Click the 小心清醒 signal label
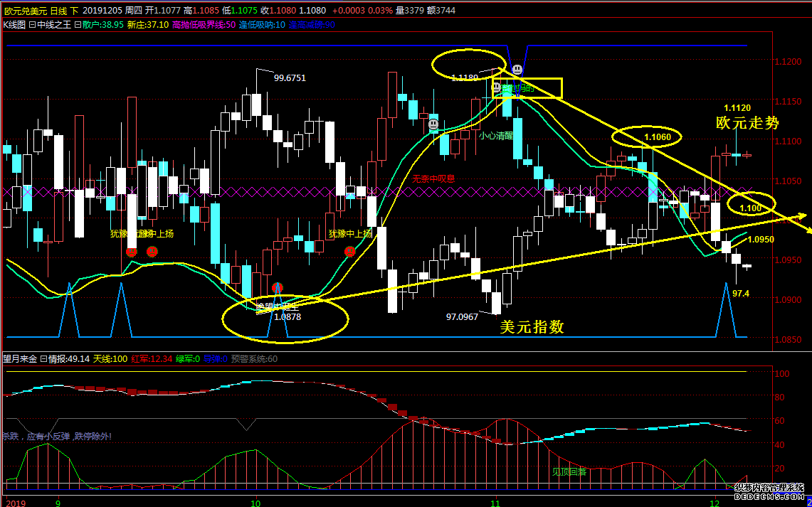 495,136
